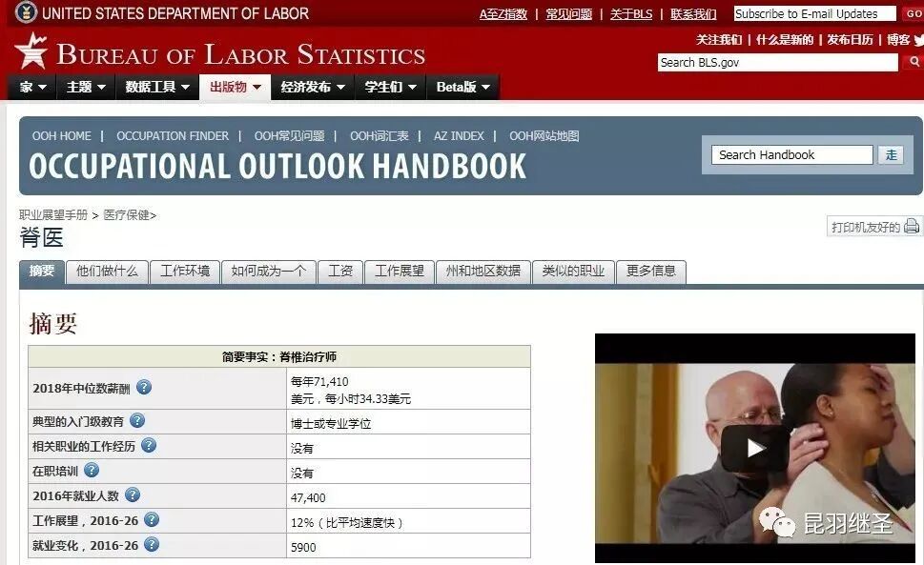Click the Twitter bird icon
Image resolution: width=924 pixels, height=565 pixels.
918,40
